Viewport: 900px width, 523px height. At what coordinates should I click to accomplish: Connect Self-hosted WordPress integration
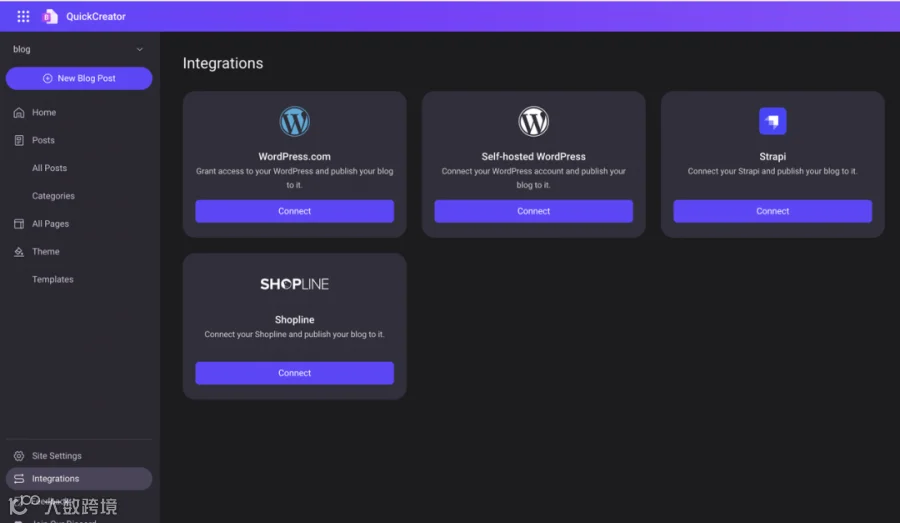(x=533, y=211)
